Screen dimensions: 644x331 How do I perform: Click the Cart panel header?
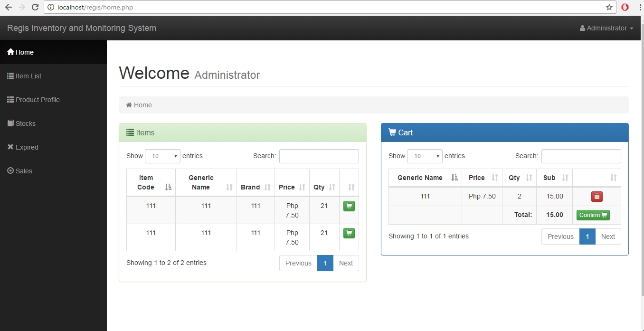click(505, 133)
